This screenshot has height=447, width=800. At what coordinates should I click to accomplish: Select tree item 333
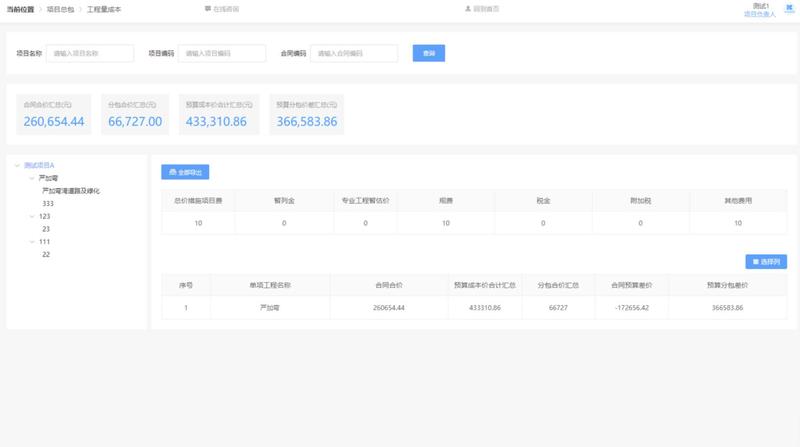48,204
